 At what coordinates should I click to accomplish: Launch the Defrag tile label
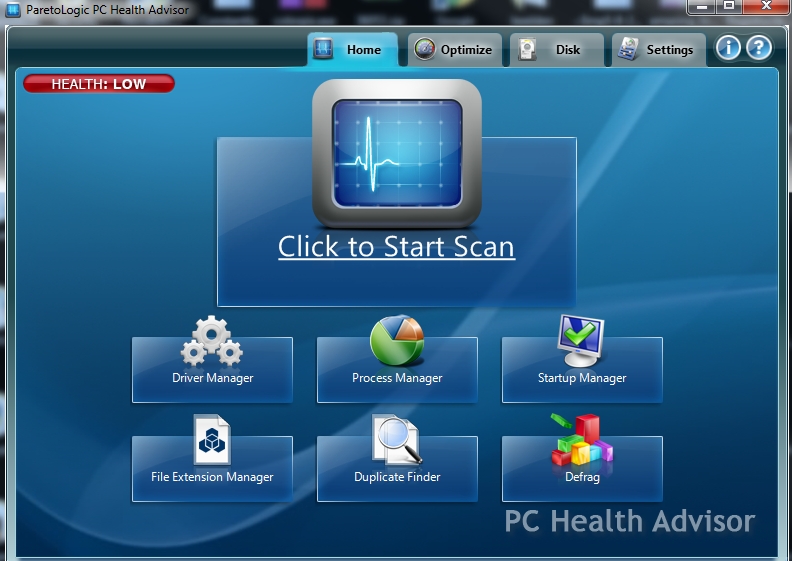tap(582, 477)
